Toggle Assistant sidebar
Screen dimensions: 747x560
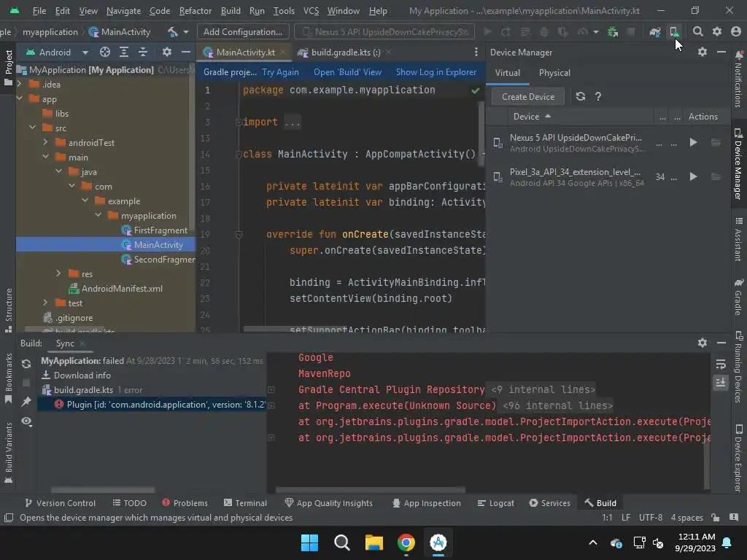(x=739, y=239)
